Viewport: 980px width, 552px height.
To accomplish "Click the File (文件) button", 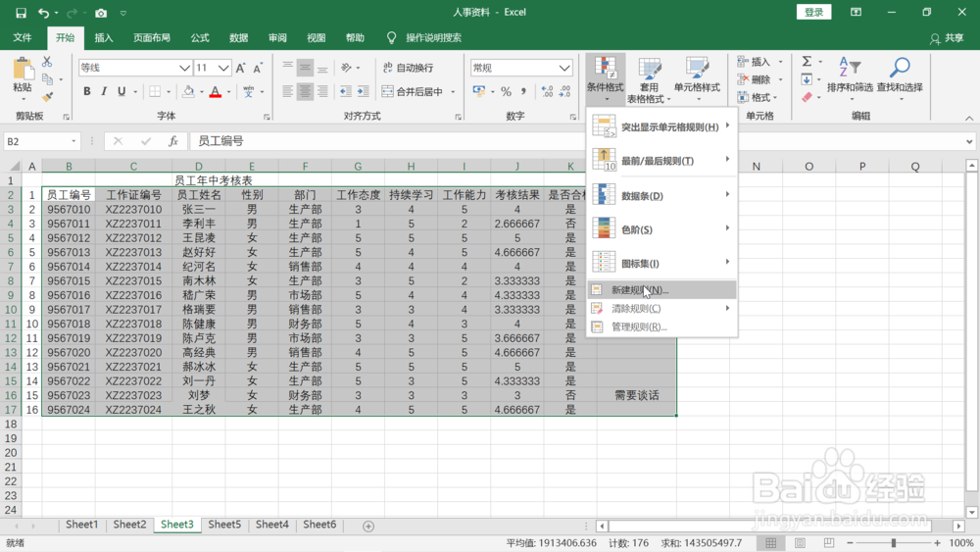I will pos(23,38).
